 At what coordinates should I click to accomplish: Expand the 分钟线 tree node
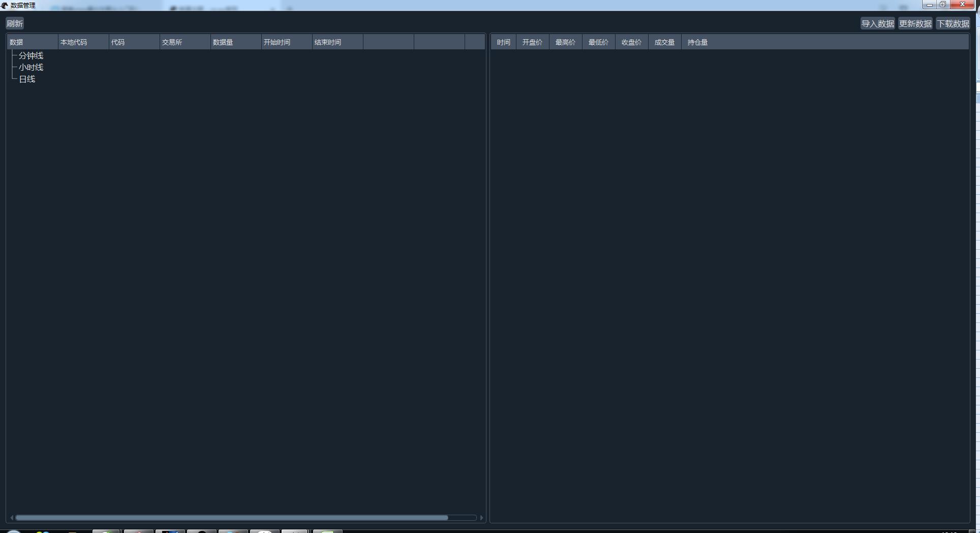[31, 56]
